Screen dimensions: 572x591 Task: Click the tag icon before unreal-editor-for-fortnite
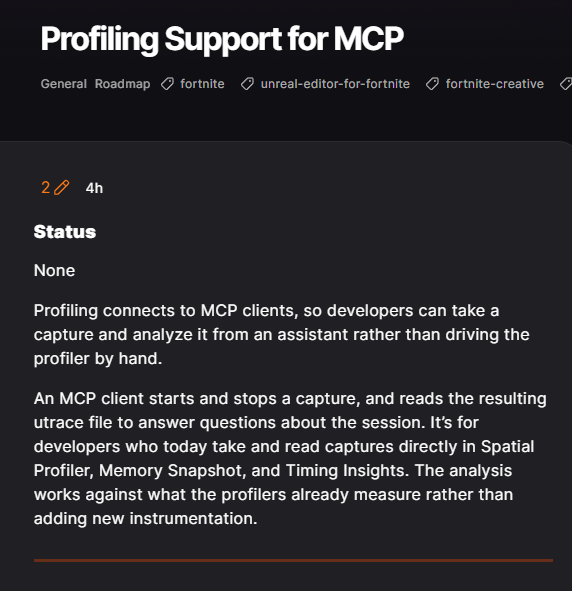(x=248, y=84)
